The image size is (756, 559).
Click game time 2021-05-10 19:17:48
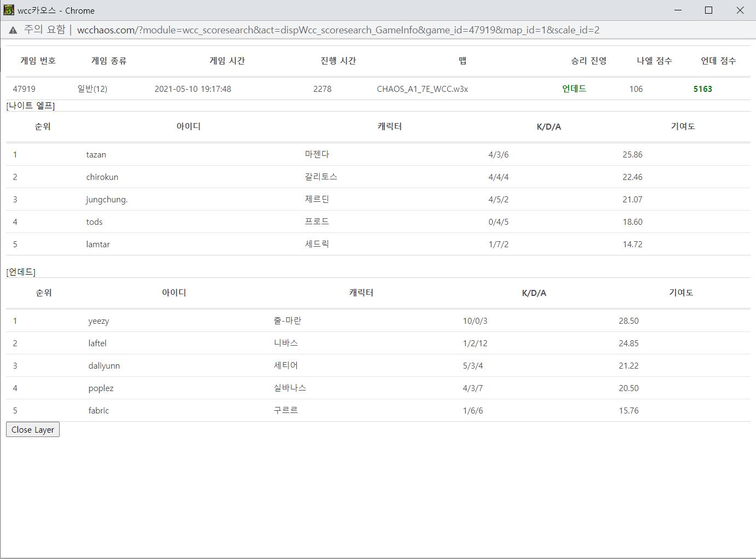pyautogui.click(x=193, y=89)
